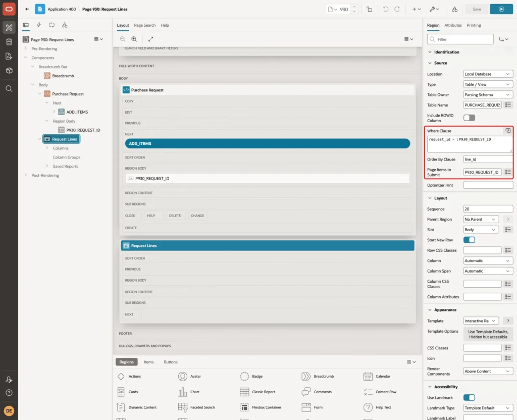Select the Items gallery tab

[x=148, y=362]
